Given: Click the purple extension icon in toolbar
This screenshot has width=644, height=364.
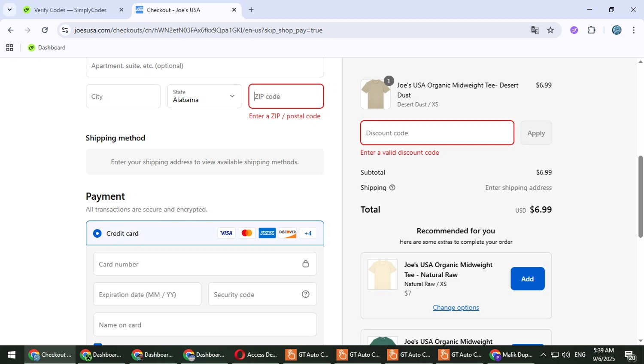Looking at the screenshot, I should (x=574, y=30).
